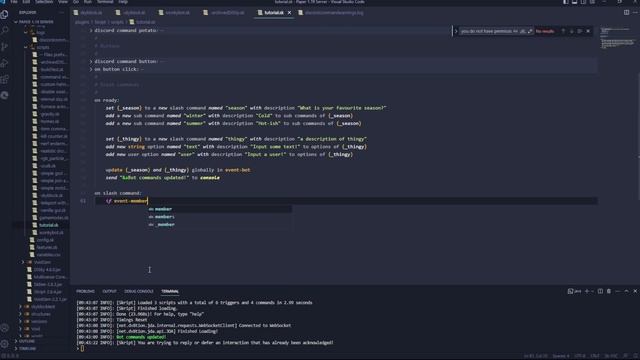Viewport: 640px width, 360px height.
Task: Toggle bottom panel layout icon in title bar
Action: click(x=575, y=2)
